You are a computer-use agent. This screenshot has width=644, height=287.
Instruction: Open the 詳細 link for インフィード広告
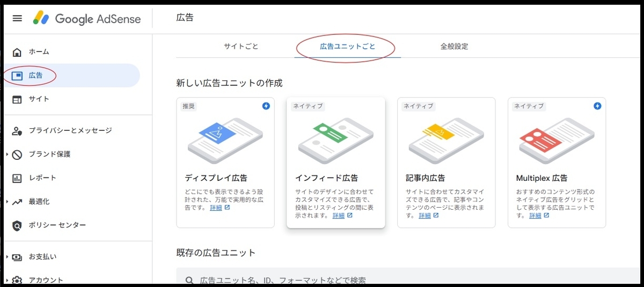pyautogui.click(x=338, y=216)
